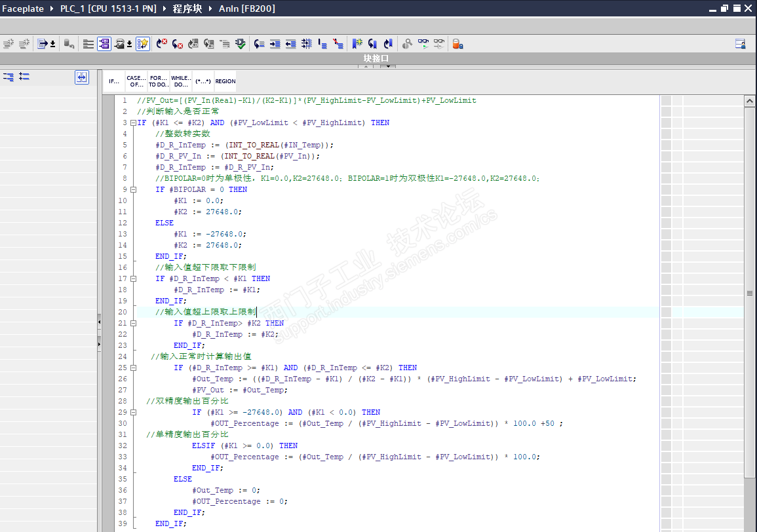The image size is (757, 532).
Task: Set a bookmark on the line
Action: 357,44
